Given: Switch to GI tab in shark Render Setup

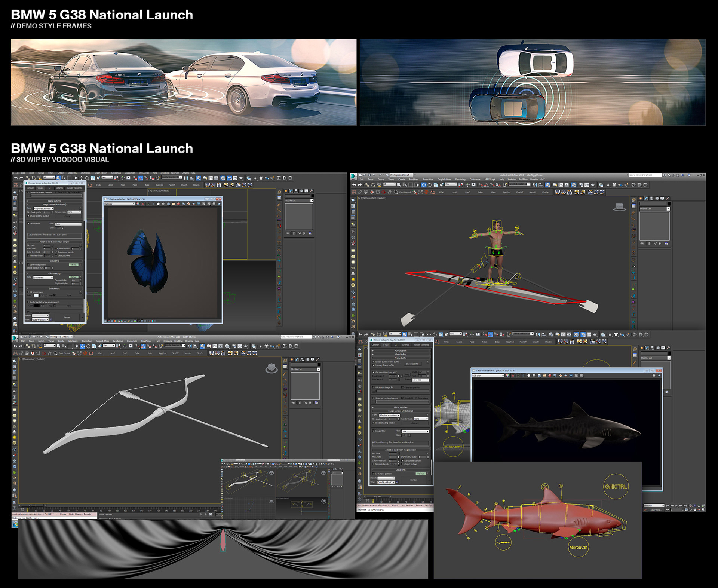Looking at the screenshot, I should [x=396, y=345].
